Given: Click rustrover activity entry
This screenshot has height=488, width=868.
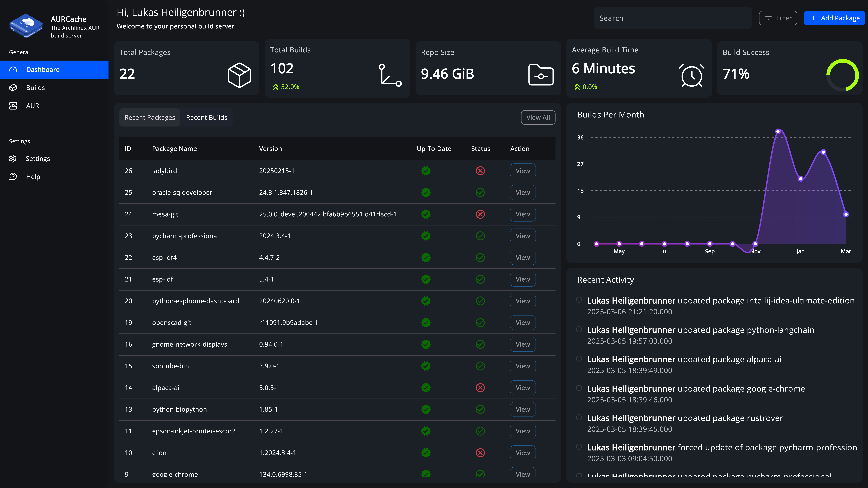Looking at the screenshot, I should tap(685, 423).
